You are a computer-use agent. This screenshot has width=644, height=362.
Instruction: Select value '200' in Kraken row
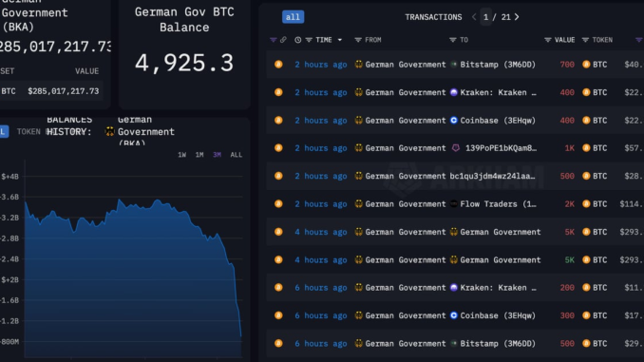pyautogui.click(x=567, y=288)
